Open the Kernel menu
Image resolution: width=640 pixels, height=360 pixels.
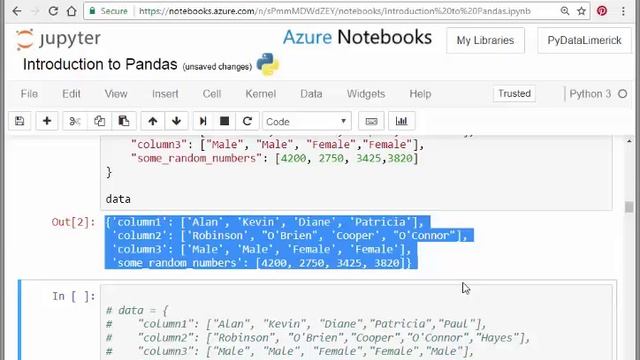[x=260, y=94]
